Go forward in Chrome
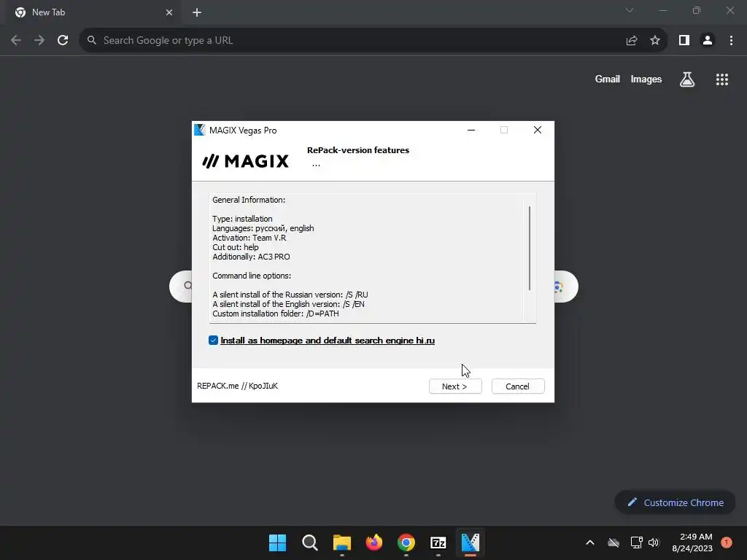 [x=39, y=41]
